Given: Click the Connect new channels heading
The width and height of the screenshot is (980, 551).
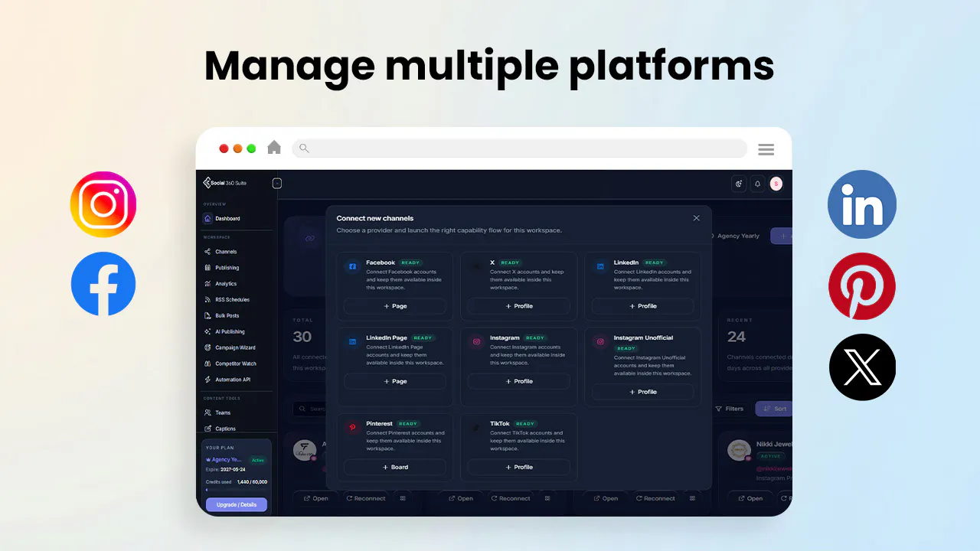Looking at the screenshot, I should [375, 218].
